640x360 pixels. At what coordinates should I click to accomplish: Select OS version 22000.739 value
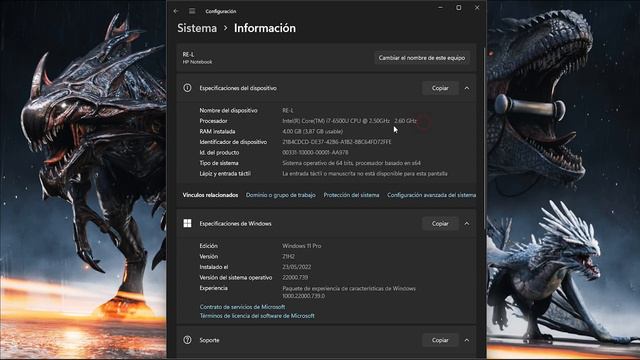coord(295,278)
